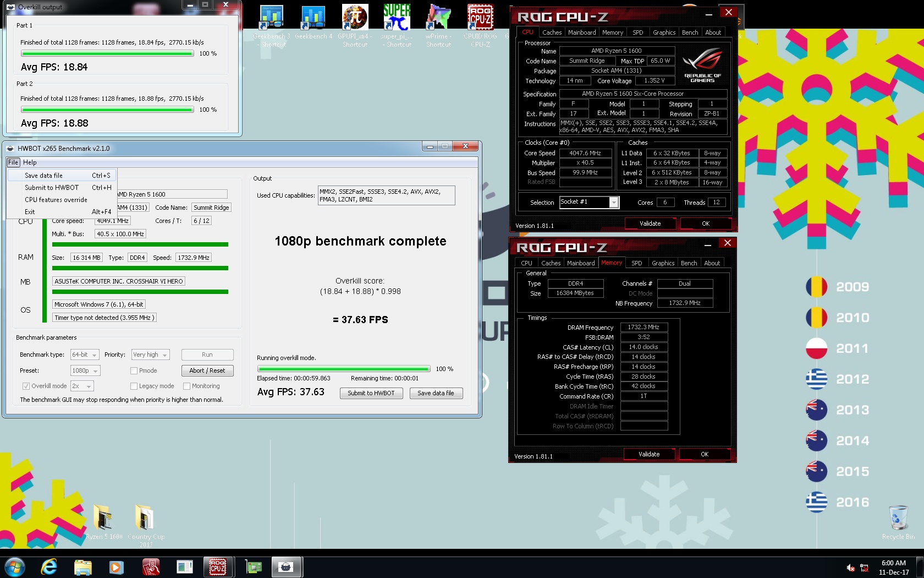Switch to Graphics tab in lower CPU-Z window
Image resolution: width=924 pixels, height=578 pixels.
663,263
